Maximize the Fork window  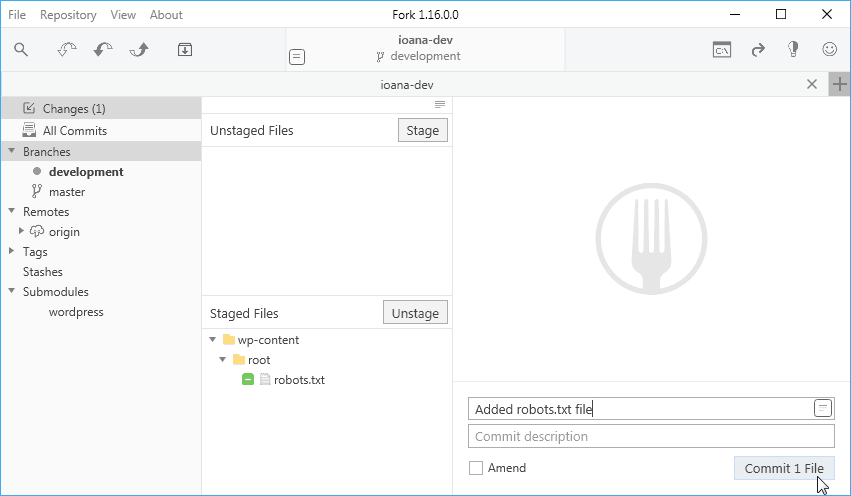click(x=780, y=14)
